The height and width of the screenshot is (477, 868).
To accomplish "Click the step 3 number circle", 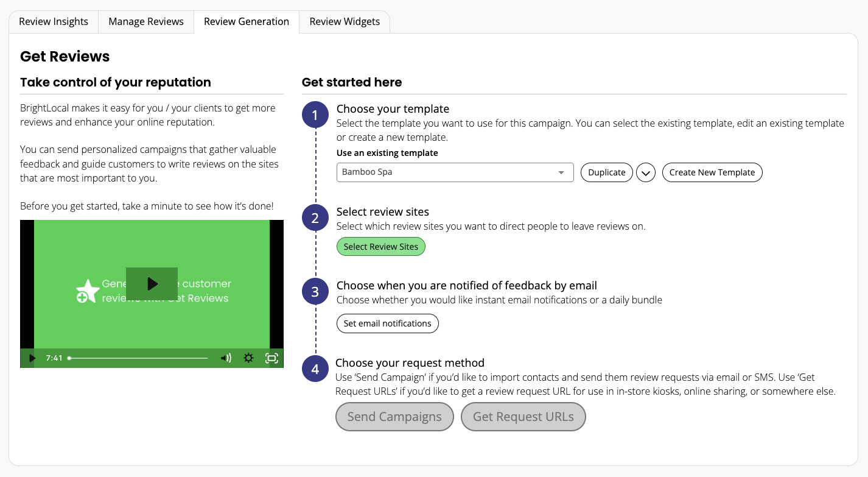I will point(315,292).
